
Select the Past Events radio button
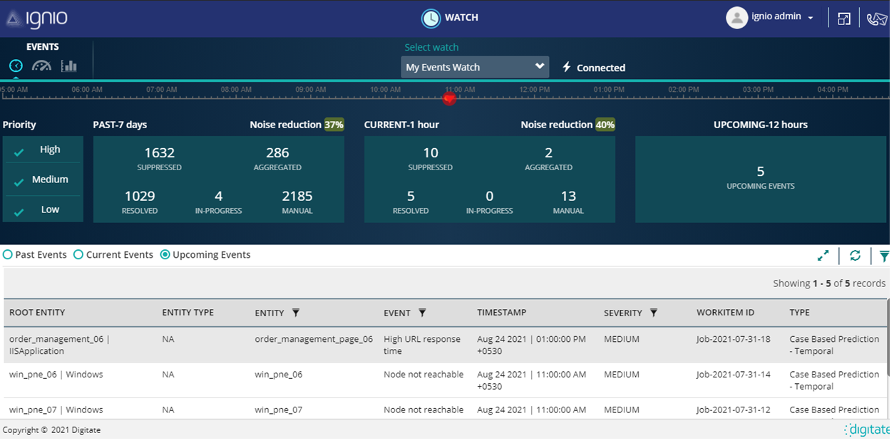point(9,255)
